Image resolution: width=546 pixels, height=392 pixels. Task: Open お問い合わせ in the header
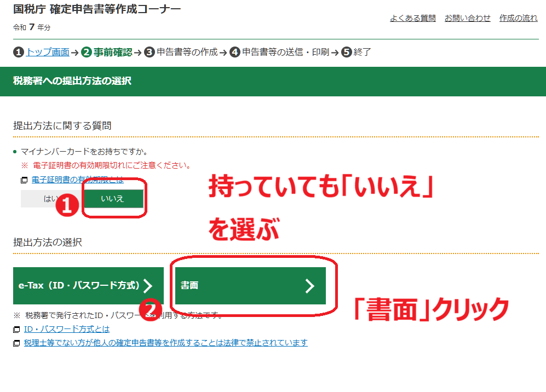click(467, 18)
